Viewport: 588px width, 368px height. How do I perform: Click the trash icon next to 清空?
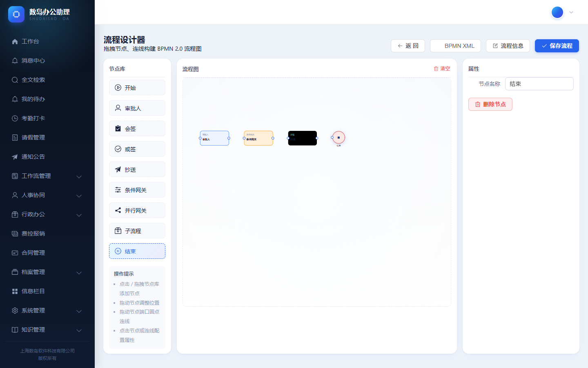(436, 69)
